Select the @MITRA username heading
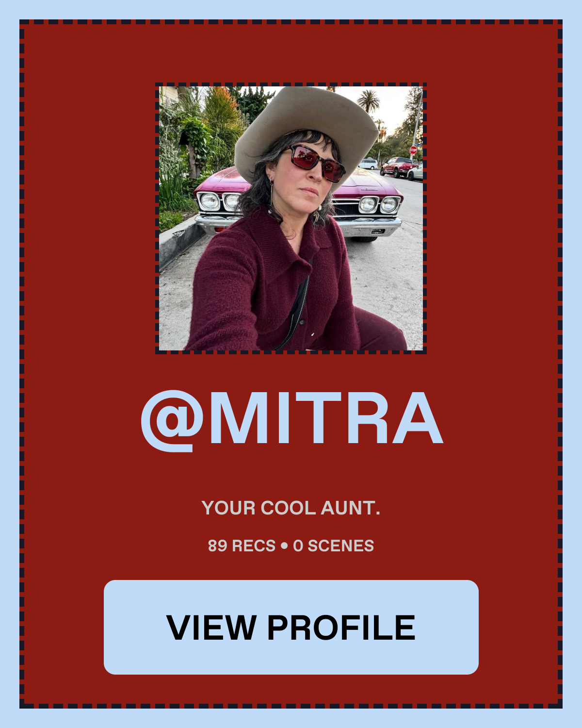This screenshot has width=582, height=728. coord(291,419)
